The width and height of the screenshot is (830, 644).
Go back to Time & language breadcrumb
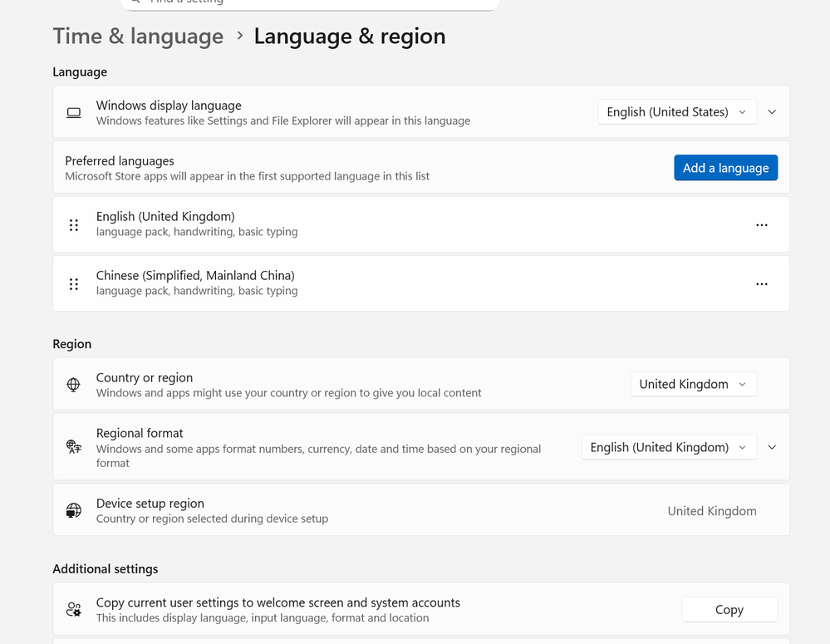(138, 37)
